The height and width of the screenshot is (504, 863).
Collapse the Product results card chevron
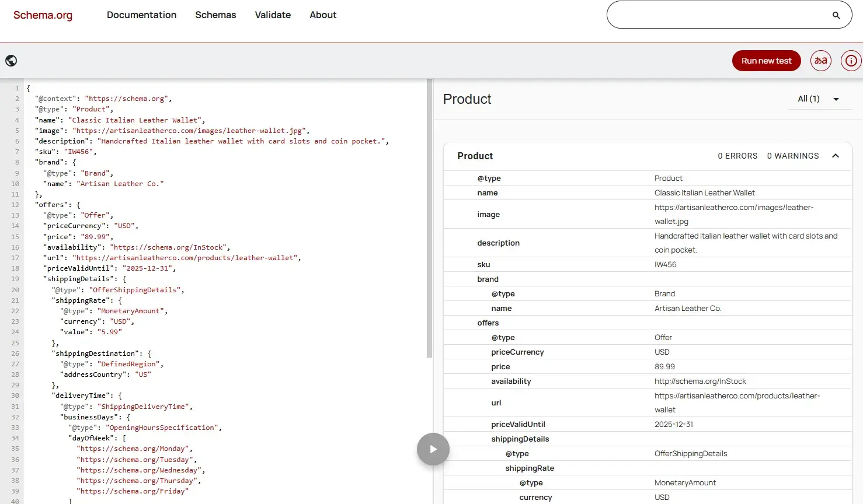coord(836,156)
